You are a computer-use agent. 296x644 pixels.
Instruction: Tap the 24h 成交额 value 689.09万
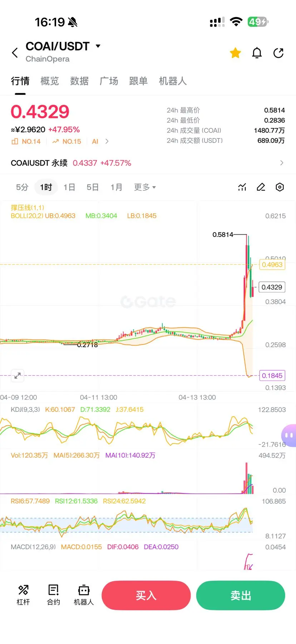[x=271, y=141]
